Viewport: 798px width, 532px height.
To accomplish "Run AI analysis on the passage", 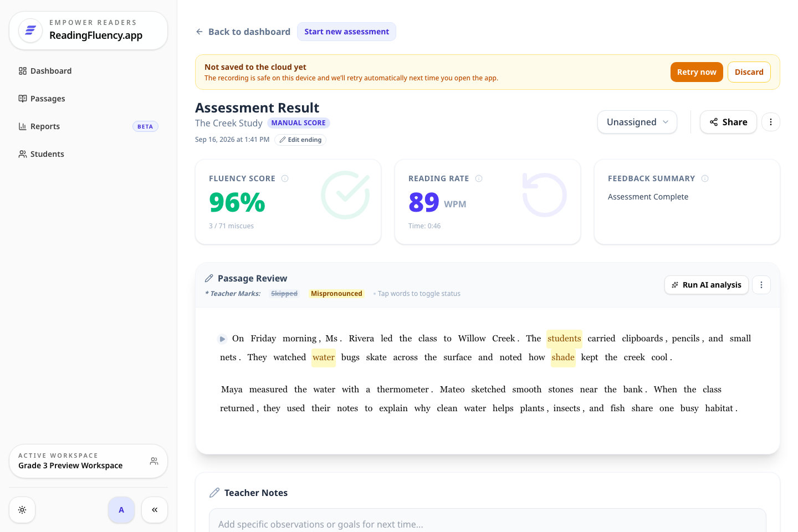I will [x=707, y=285].
